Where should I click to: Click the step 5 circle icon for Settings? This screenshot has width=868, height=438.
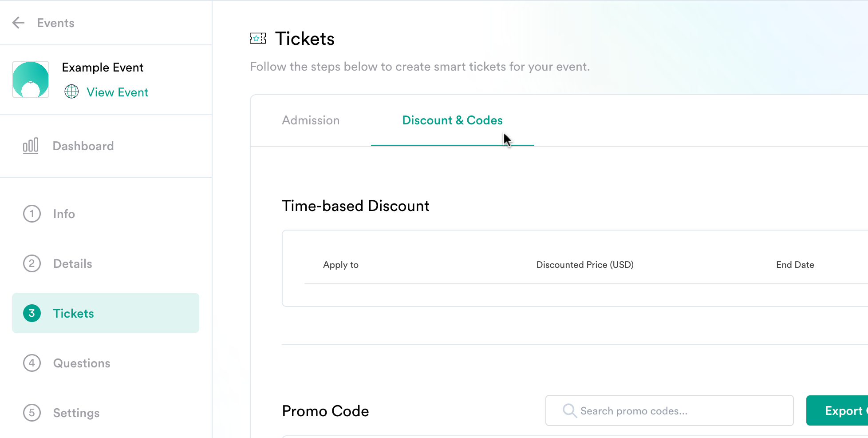32,413
